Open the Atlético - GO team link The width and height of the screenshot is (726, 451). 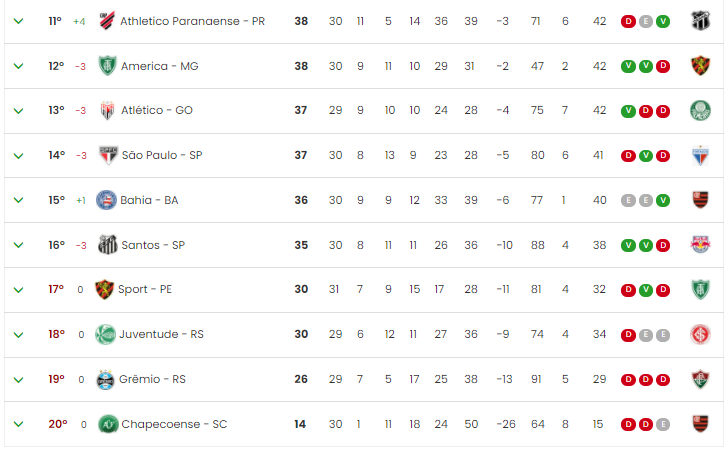pos(156,110)
